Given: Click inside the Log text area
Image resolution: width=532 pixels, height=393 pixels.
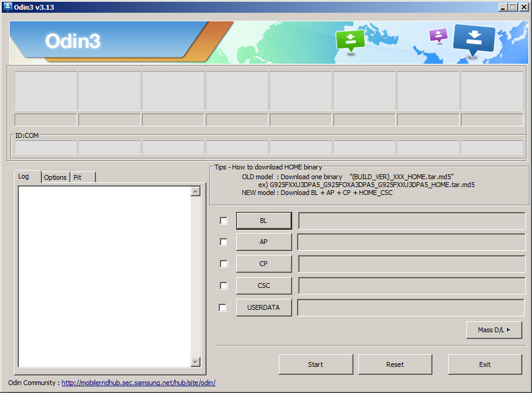Looking at the screenshot, I should 104,276.
